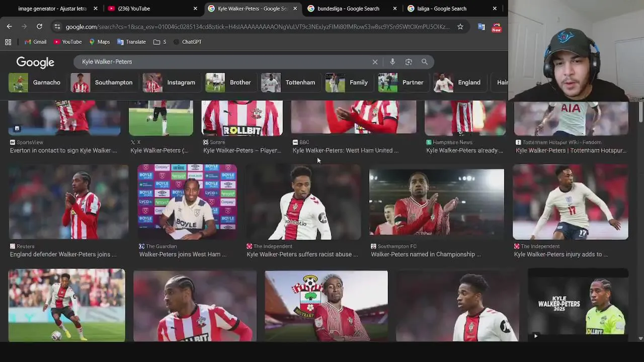The width and height of the screenshot is (644, 362).
Task: Open 'Everton in contact to sign' link
Action: coord(63,150)
